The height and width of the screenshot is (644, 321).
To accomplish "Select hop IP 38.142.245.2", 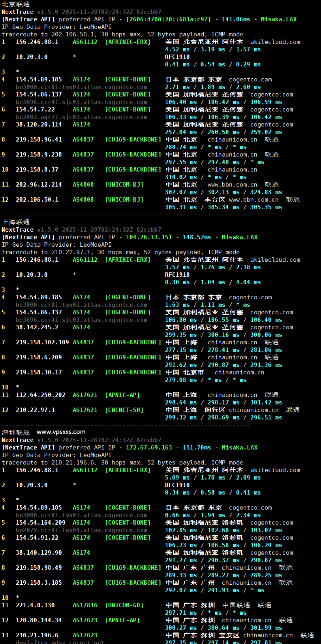I will click(x=37, y=327).
